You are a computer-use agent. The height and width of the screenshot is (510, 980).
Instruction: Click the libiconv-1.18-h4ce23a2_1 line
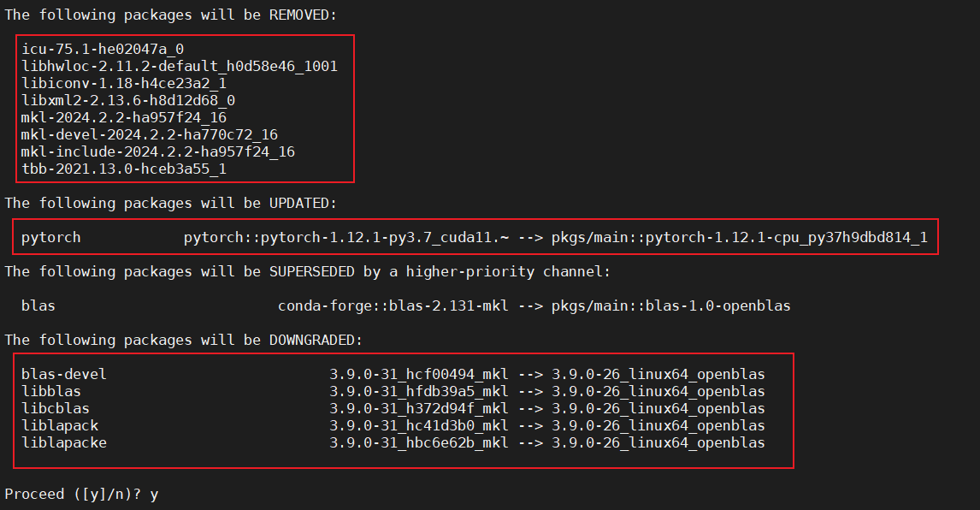(124, 83)
